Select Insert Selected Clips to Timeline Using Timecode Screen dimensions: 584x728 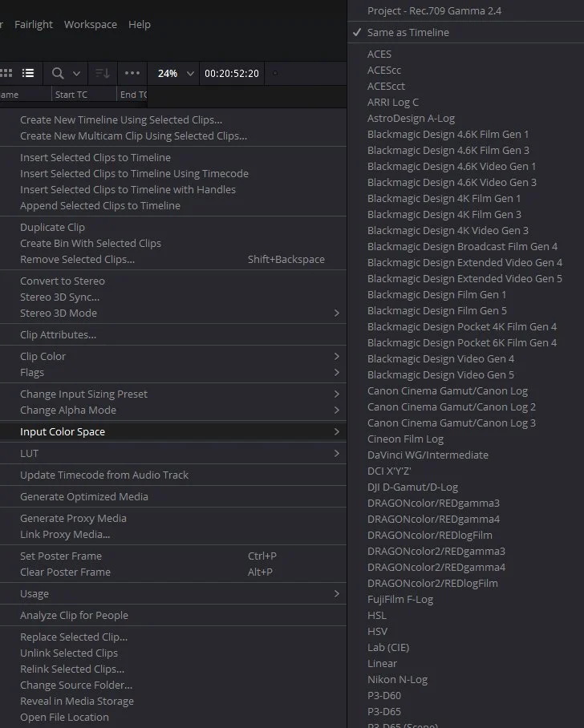pyautogui.click(x=134, y=174)
